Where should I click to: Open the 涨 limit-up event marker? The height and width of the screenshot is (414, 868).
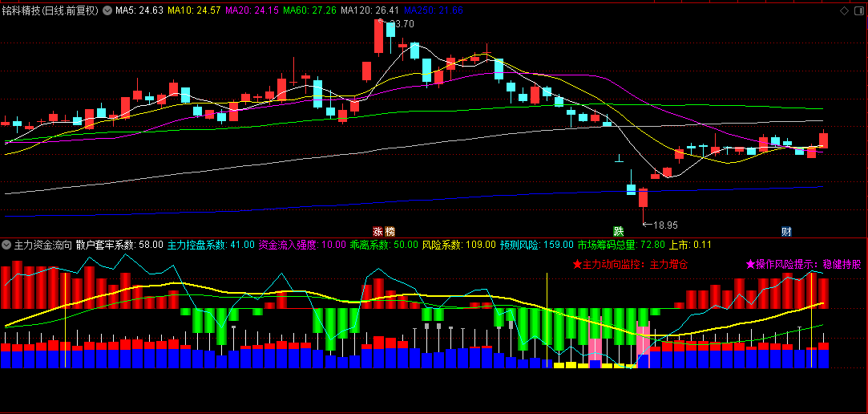tap(377, 230)
